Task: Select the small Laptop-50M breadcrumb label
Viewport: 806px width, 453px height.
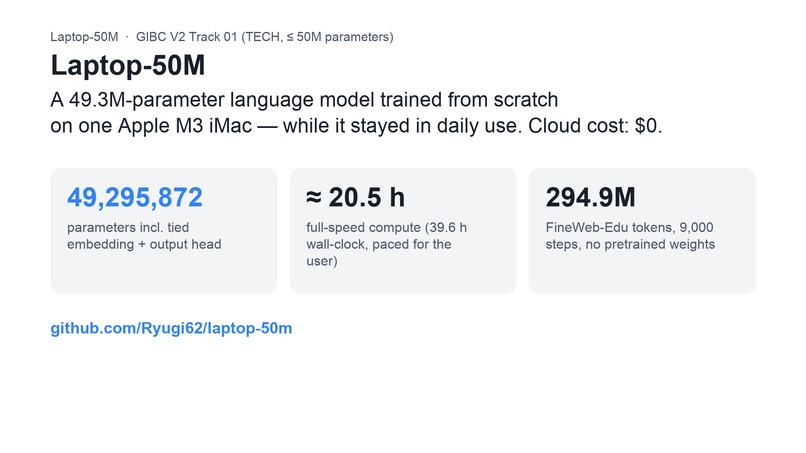Action: coord(84,37)
